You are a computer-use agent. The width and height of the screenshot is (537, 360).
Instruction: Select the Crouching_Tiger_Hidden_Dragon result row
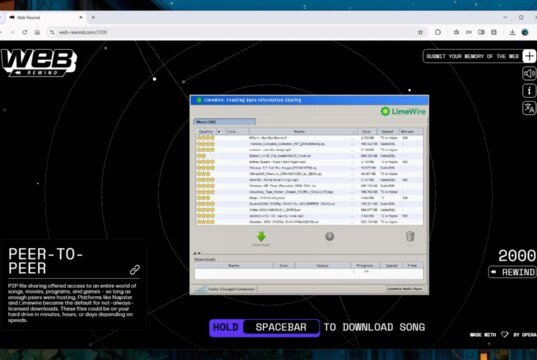tap(309, 192)
